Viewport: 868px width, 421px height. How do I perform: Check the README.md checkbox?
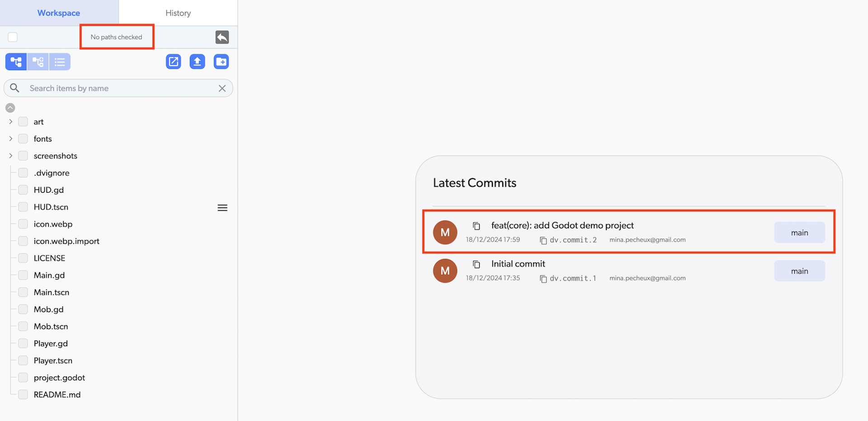[x=23, y=394]
